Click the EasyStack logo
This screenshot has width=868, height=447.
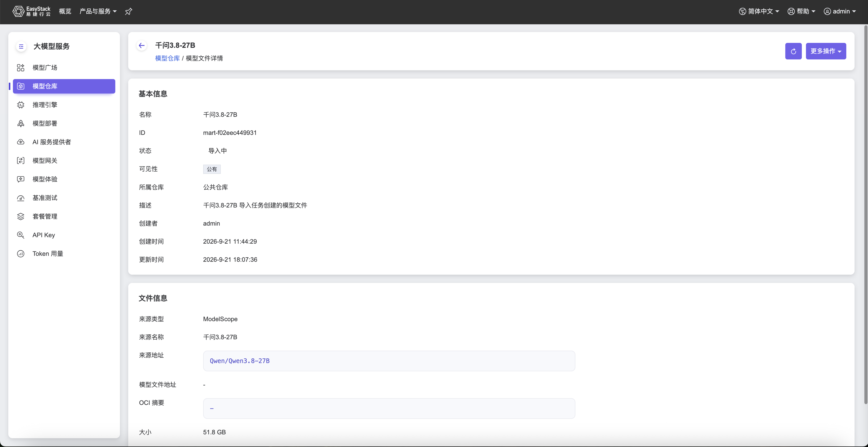(x=31, y=11)
